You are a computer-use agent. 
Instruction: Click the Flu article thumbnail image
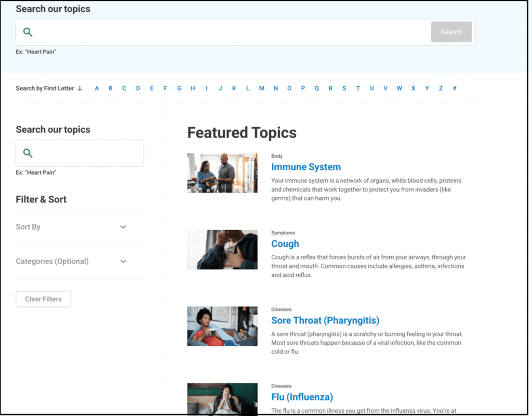pos(222,399)
